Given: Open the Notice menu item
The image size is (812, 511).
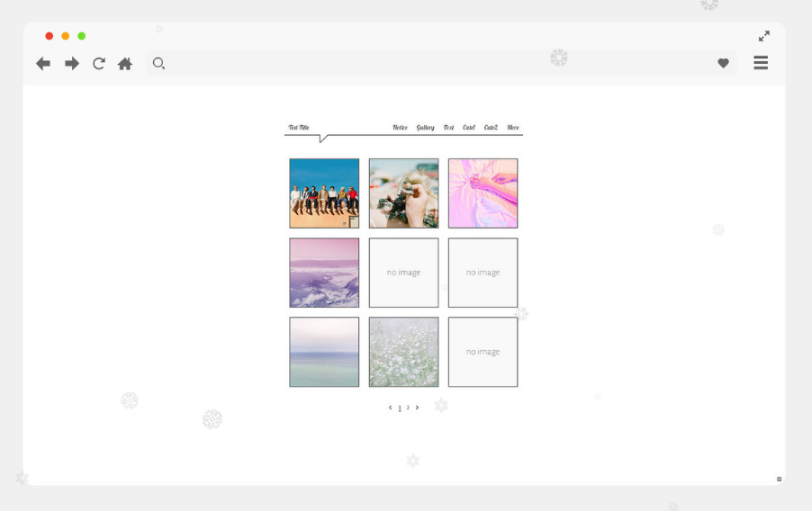Looking at the screenshot, I should 400,128.
